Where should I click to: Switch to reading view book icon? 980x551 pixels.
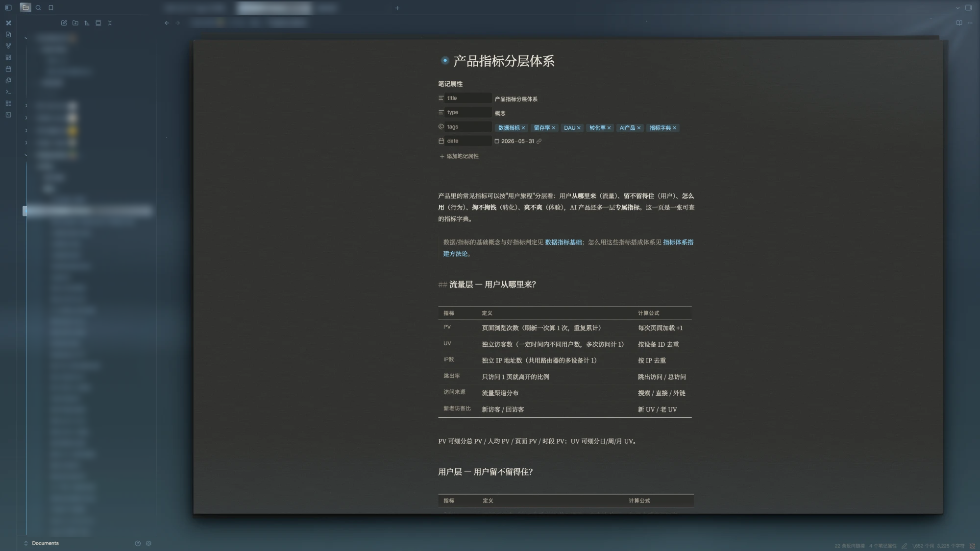tap(959, 23)
